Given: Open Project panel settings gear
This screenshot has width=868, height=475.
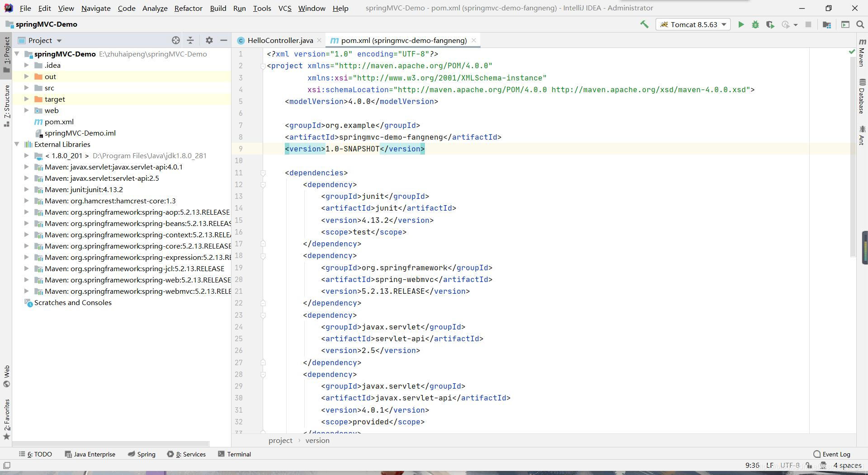Looking at the screenshot, I should 209,41.
